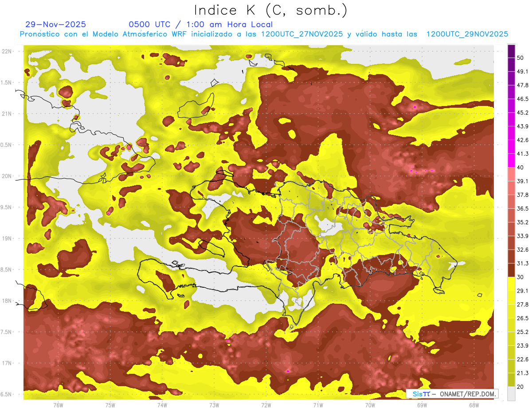Click the '50' colorbar value
Image resolution: width=532 pixels, height=411 pixels.
point(521,58)
